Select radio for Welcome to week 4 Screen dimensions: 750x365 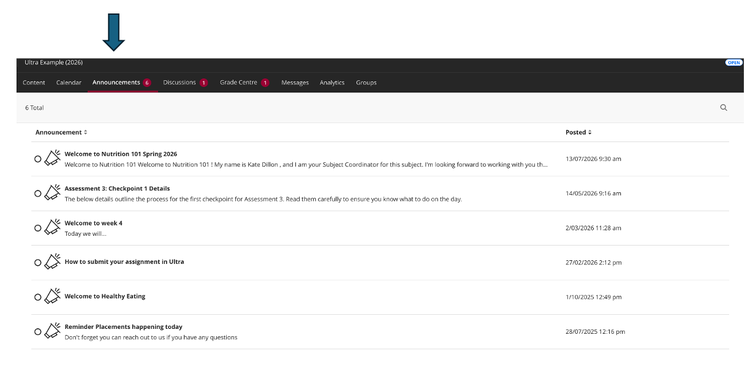(x=38, y=228)
